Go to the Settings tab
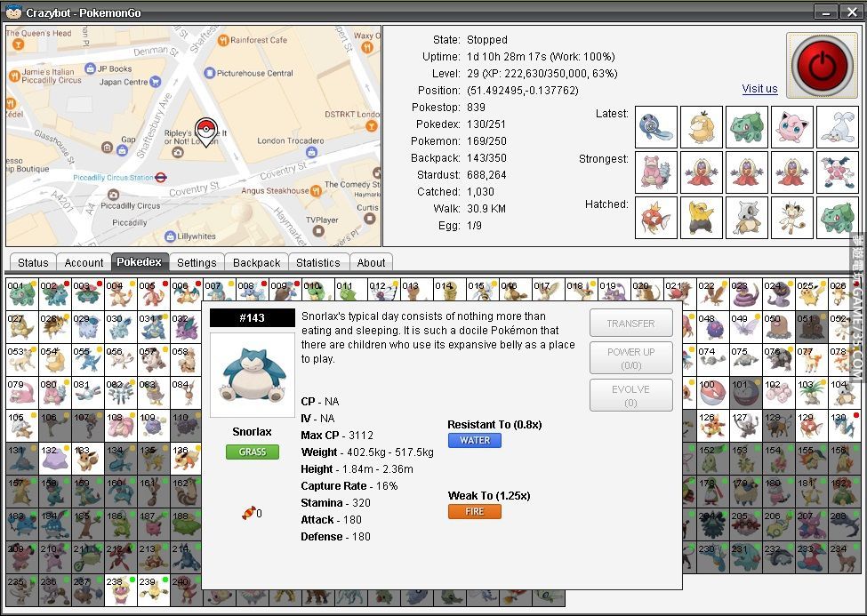This screenshot has width=867, height=616. 197,262
